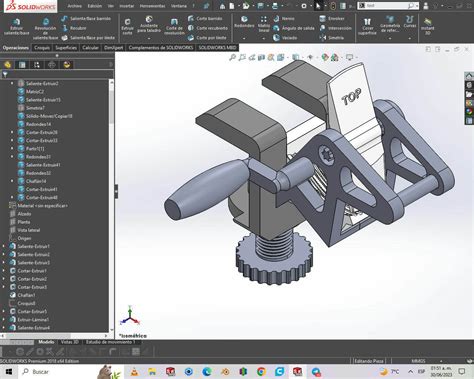The width and height of the screenshot is (474, 379).
Task: Open the Curvas tool
Action: pos(410,22)
